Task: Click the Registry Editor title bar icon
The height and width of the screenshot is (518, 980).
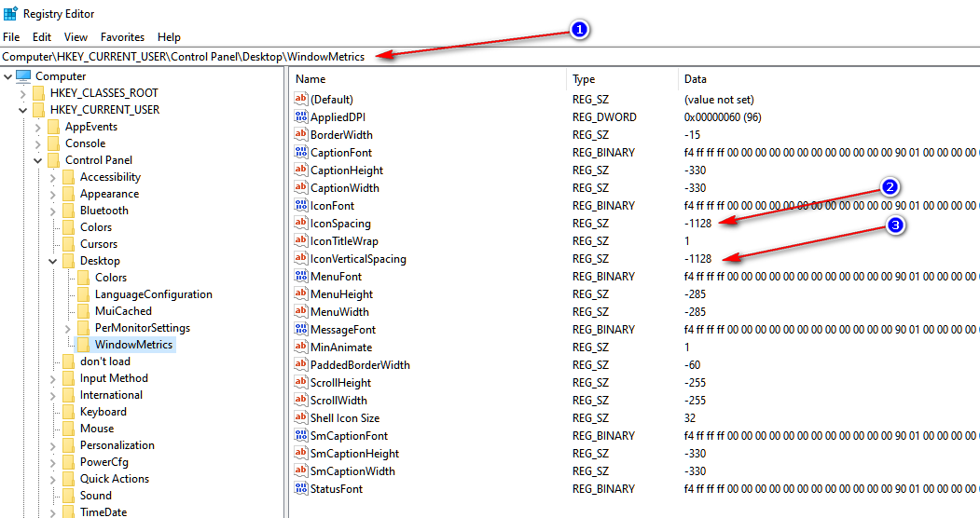Action: coord(10,13)
